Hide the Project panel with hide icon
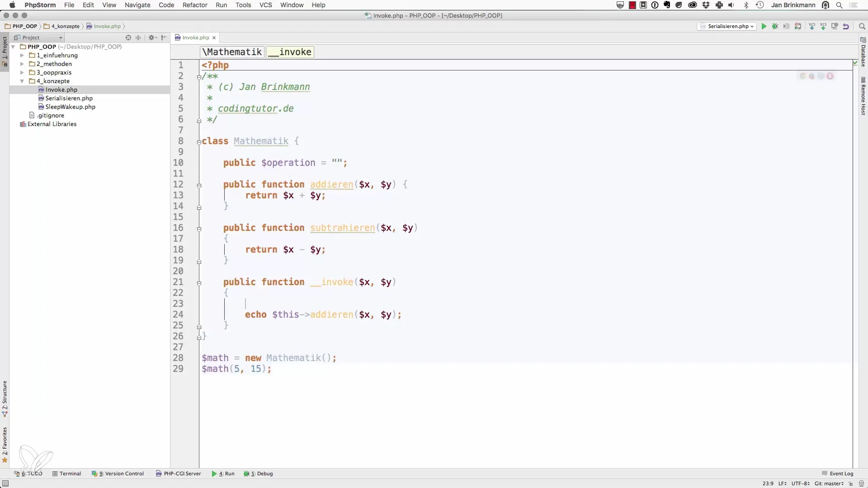This screenshot has height=488, width=868. (164, 38)
